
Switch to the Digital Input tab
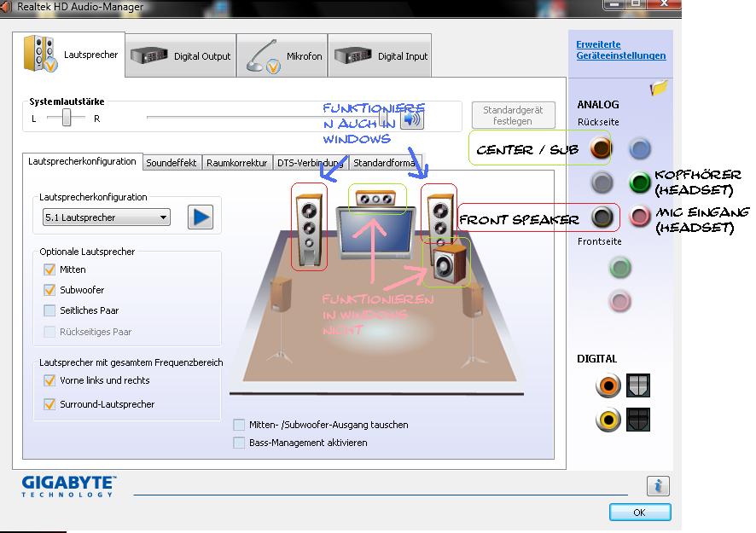[x=380, y=56]
